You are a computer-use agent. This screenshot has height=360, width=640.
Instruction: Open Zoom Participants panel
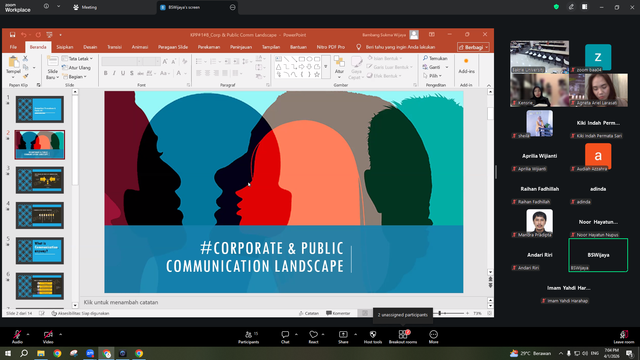(249, 337)
